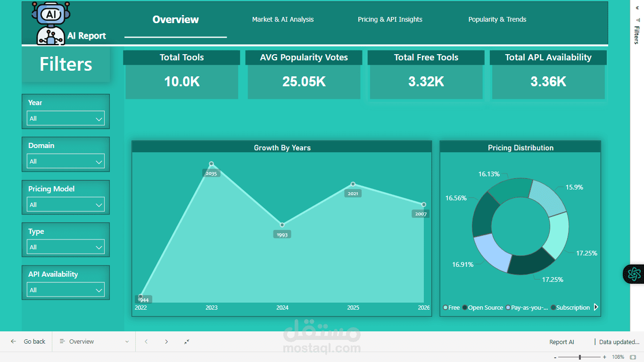Screen dimensions: 644x362
Task: Expand the Domain filter combo box
Action: [66, 161]
